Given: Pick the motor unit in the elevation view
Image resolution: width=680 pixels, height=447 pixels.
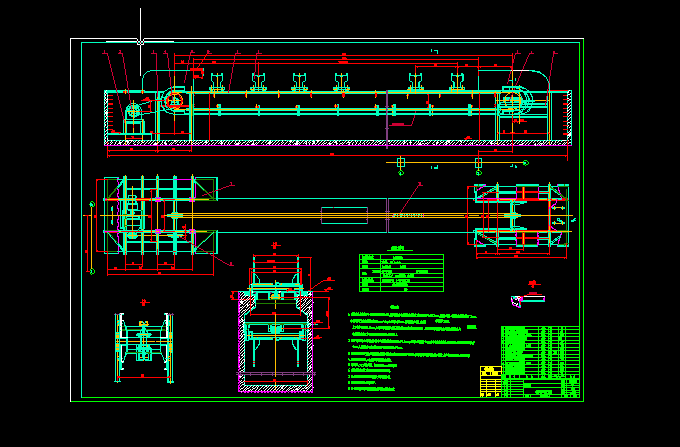Looking at the screenshot, I should click(134, 112).
